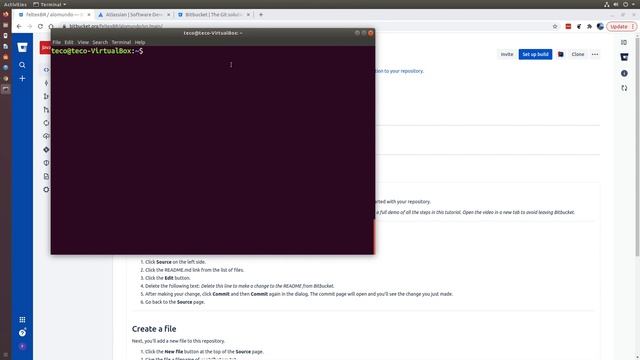Open the Downloads document icon in repository sidebar
640x360 pixels.
coord(46,176)
